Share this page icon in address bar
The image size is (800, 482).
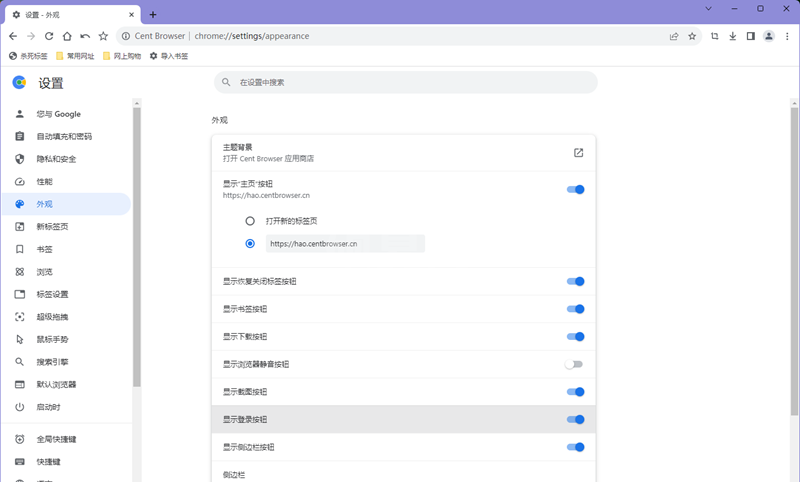point(674,36)
